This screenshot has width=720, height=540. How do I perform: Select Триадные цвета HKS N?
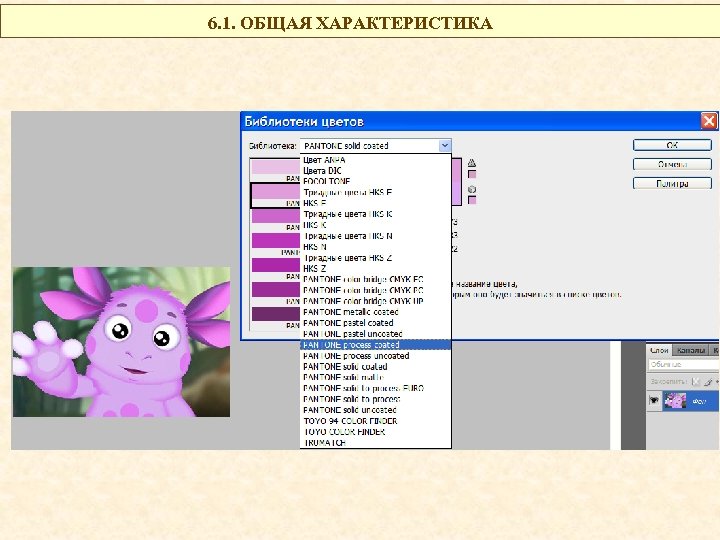pos(376,236)
